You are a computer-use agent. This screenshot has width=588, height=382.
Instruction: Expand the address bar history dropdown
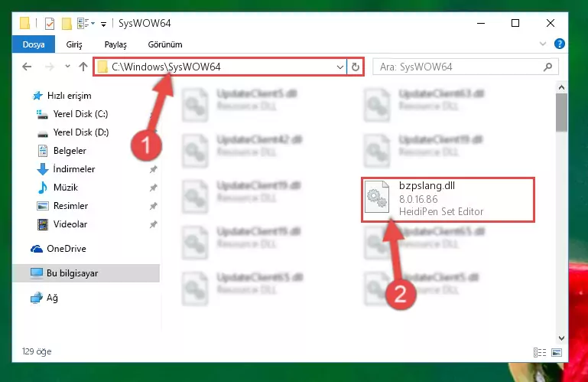click(x=340, y=67)
